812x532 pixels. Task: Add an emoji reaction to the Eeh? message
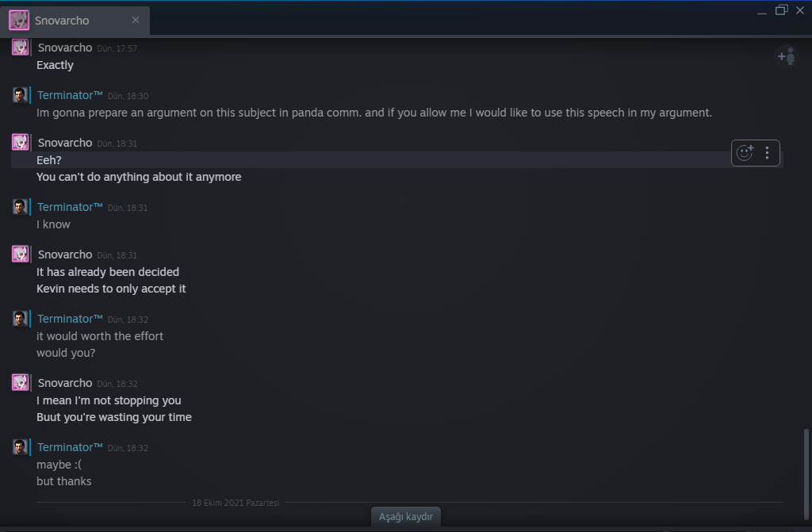coord(745,153)
